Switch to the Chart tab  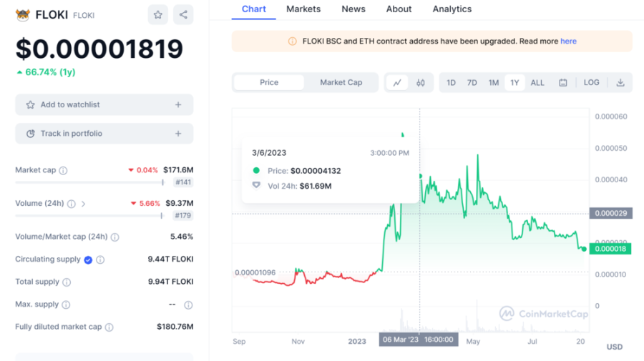(x=254, y=9)
